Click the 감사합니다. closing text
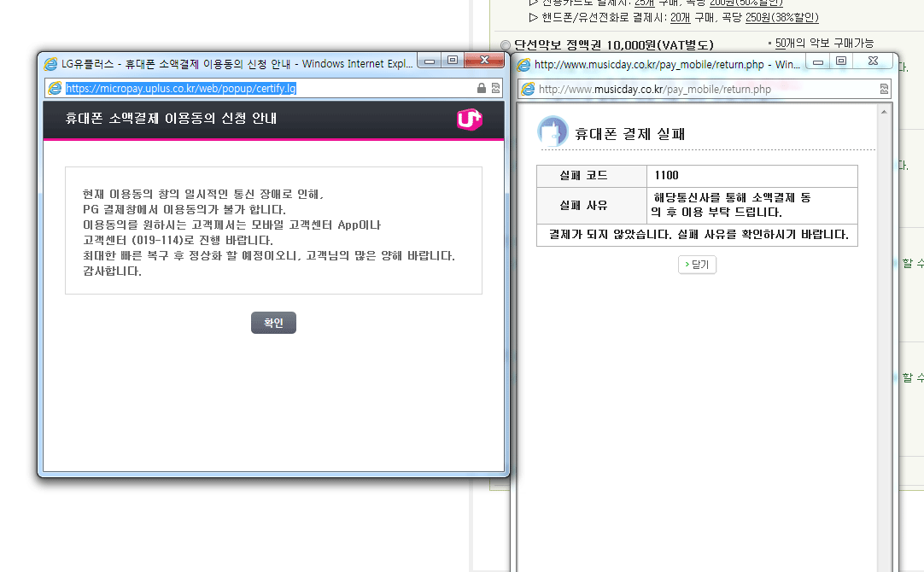The width and height of the screenshot is (924, 572). pos(112,271)
